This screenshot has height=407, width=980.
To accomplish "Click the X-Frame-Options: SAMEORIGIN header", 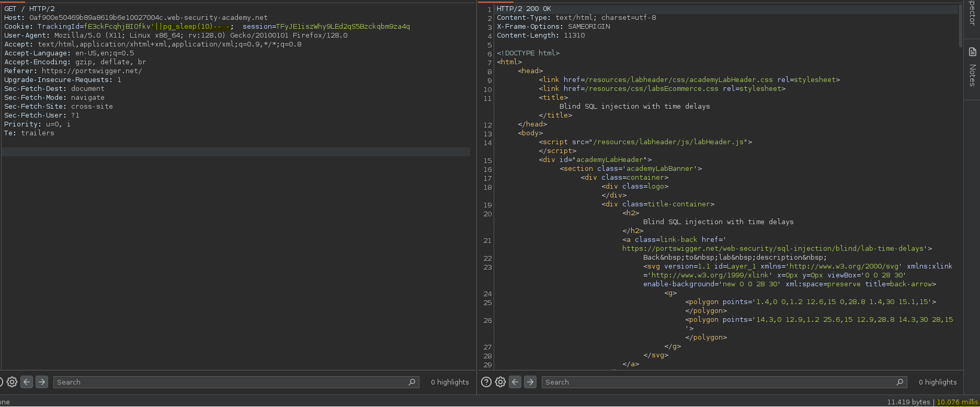I will click(x=553, y=27).
